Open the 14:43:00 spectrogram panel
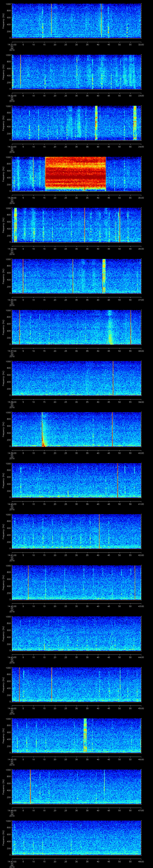This screenshot has width=153, height=868. (x=76, y=633)
